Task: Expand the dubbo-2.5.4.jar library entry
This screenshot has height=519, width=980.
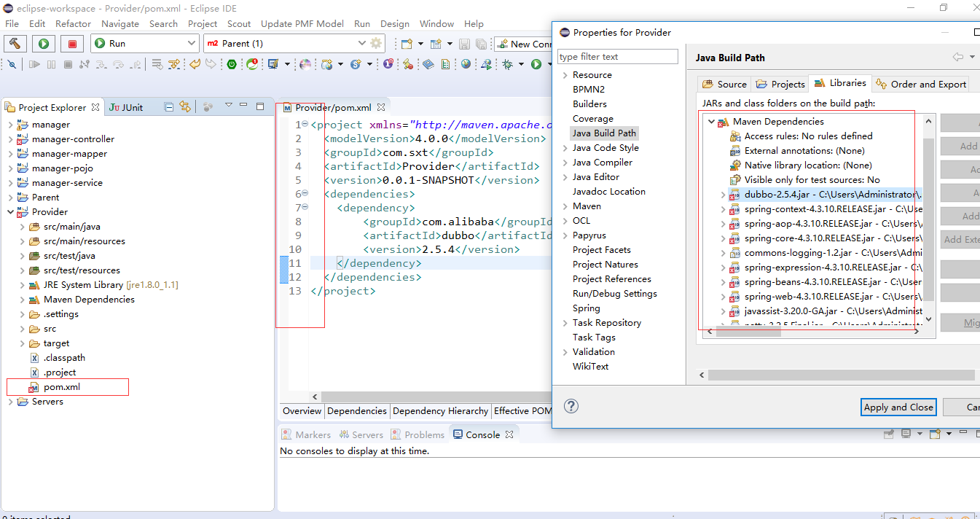Action: pyautogui.click(x=723, y=195)
